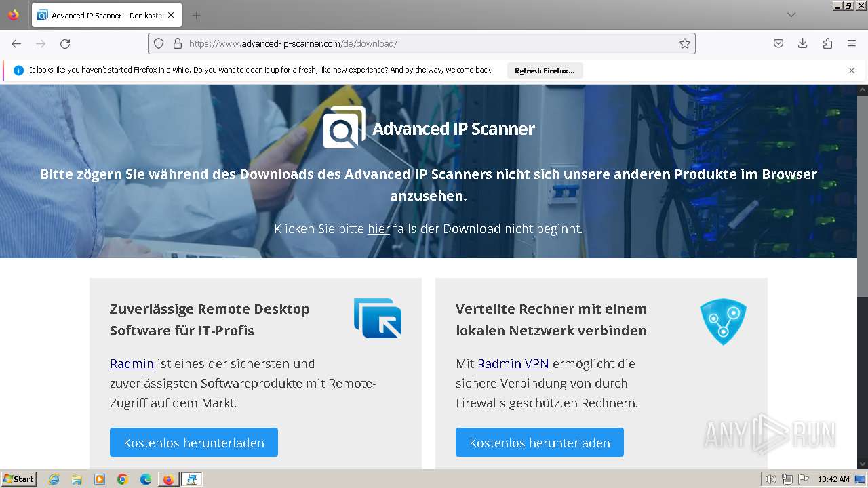The width and height of the screenshot is (868, 488).
Task: Click the Radmin remote desktop icon
Action: pos(378,318)
